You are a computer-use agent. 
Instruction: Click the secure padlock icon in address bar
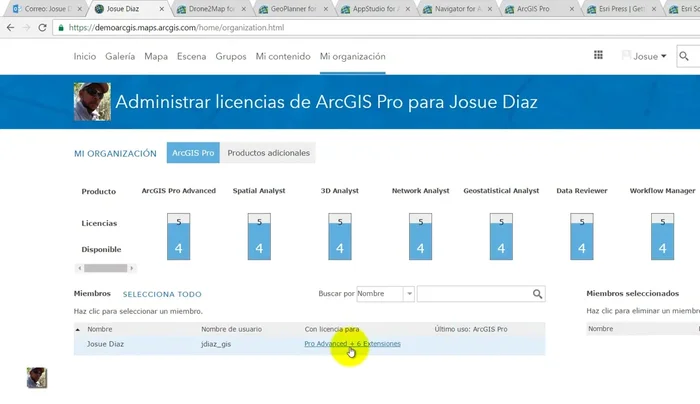(x=61, y=28)
